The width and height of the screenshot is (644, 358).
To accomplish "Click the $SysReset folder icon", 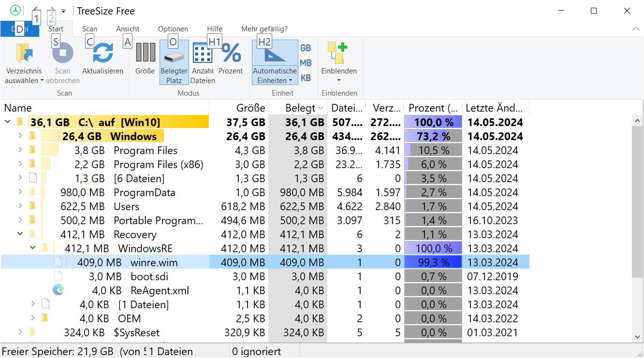I will [32, 332].
